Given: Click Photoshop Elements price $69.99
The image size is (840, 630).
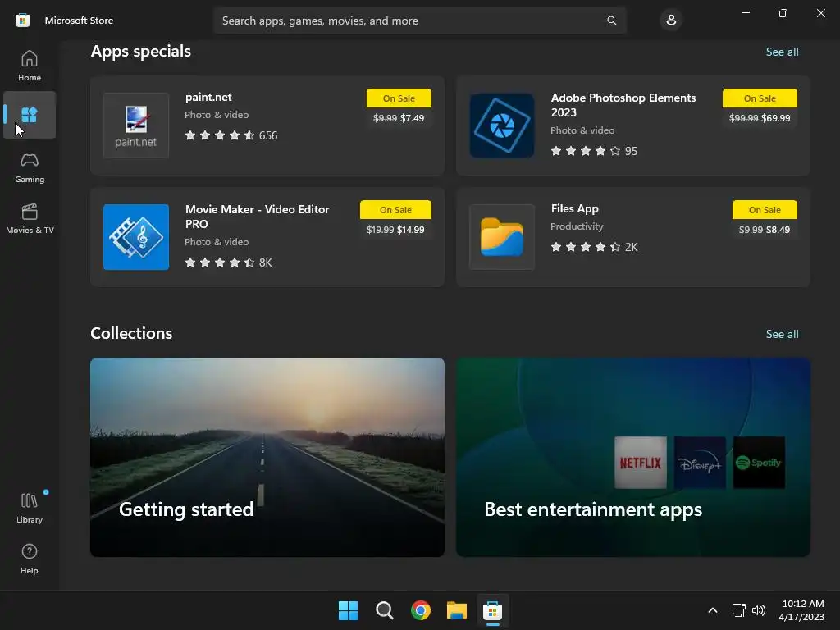Looking at the screenshot, I should 775,118.
